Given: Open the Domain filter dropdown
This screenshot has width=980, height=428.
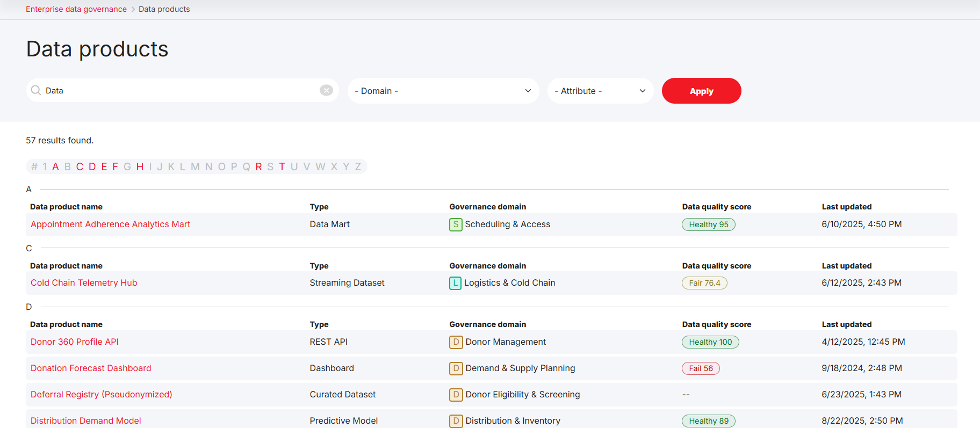Looking at the screenshot, I should pyautogui.click(x=443, y=91).
